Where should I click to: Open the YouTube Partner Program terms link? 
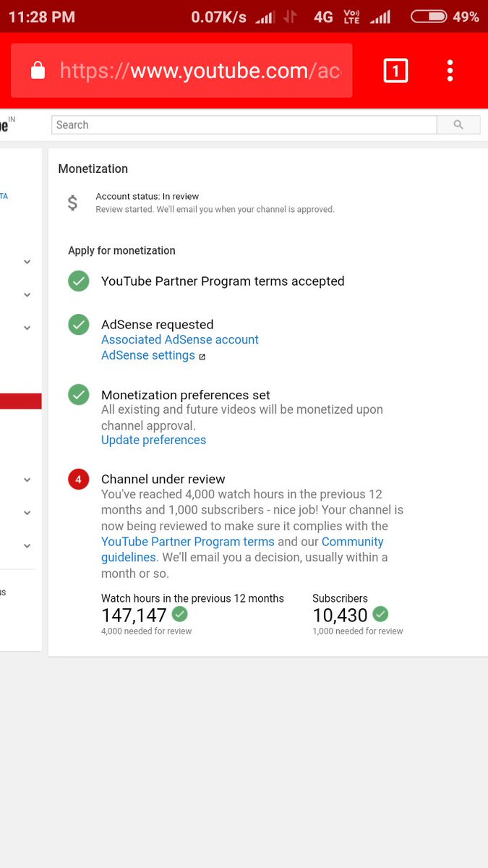coord(188,541)
